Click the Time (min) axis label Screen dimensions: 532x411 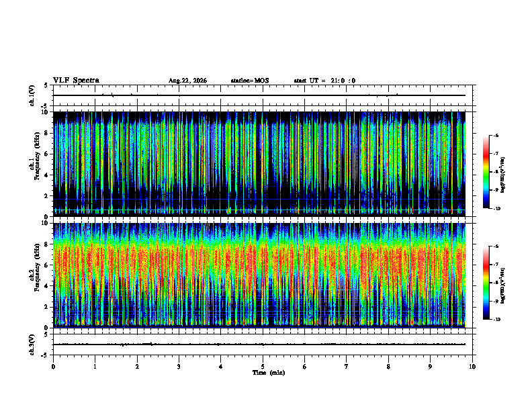pos(269,373)
